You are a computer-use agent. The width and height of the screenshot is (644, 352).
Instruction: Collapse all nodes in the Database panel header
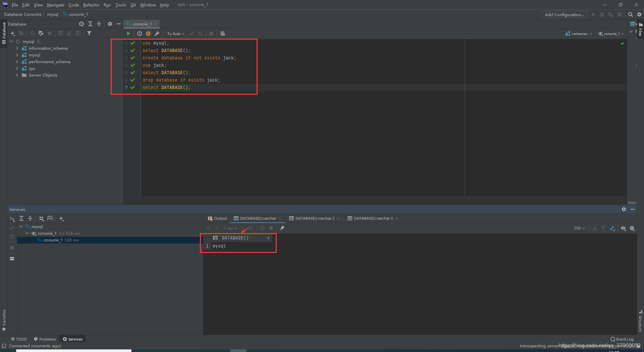pos(99,24)
